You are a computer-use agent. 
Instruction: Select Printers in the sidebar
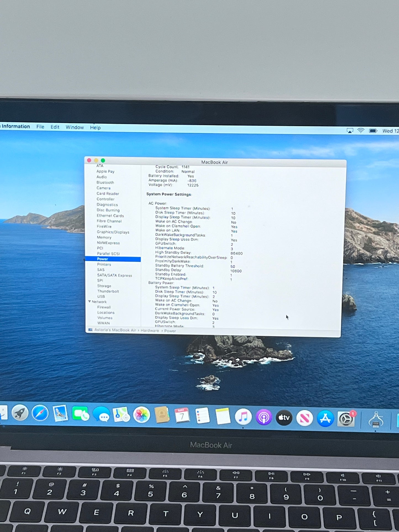(104, 264)
